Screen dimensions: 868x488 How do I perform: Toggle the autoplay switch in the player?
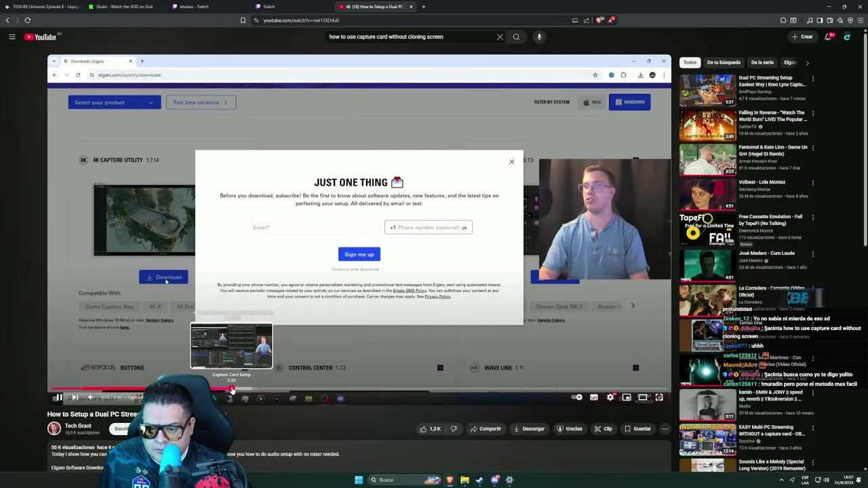click(x=577, y=398)
